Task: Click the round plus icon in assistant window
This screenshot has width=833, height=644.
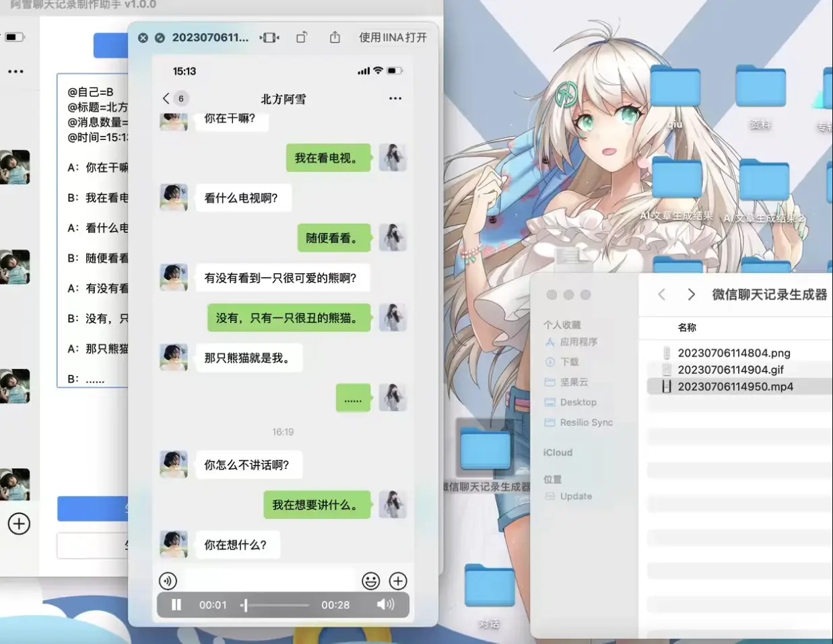Action: coord(19,524)
